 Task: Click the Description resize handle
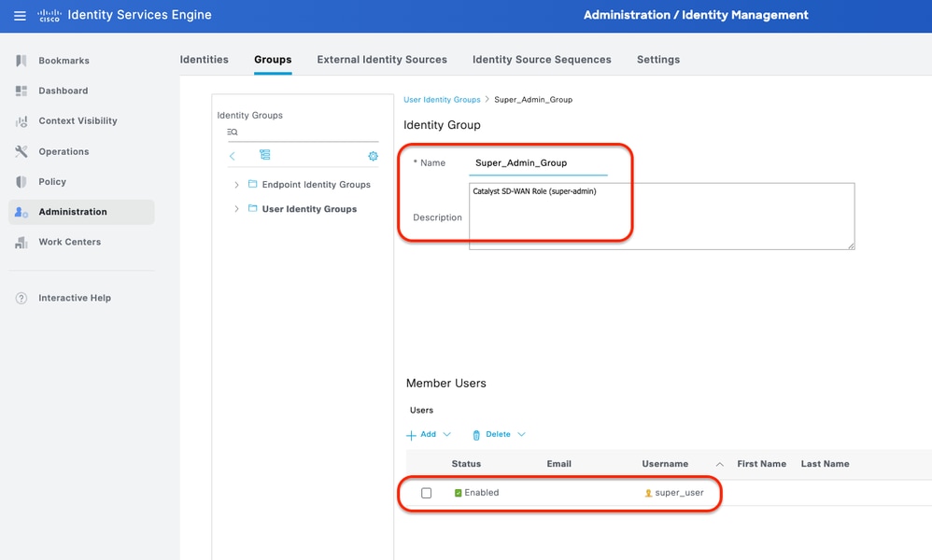coord(851,245)
